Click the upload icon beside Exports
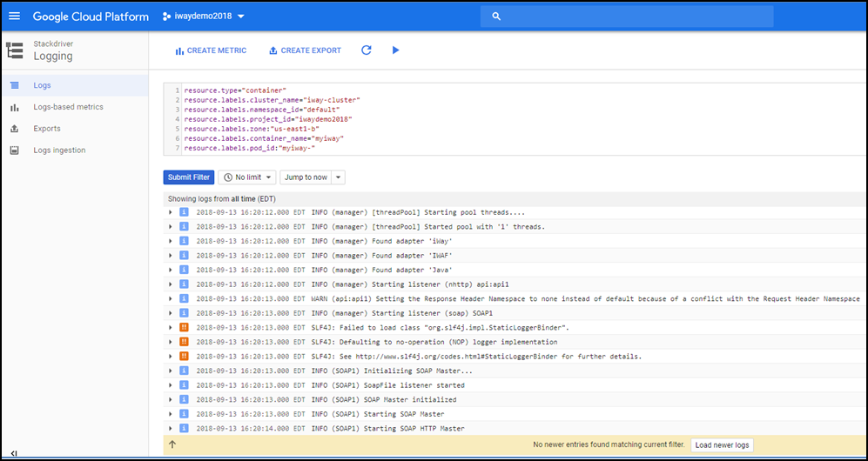The image size is (868, 461). (x=15, y=128)
